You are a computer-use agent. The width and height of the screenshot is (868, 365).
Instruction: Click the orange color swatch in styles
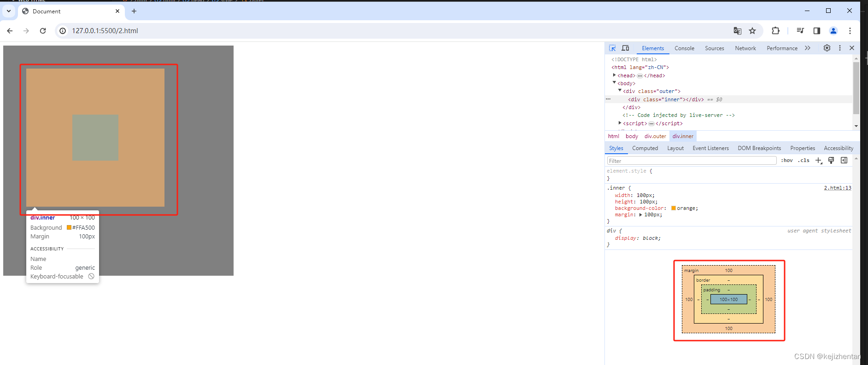click(674, 208)
